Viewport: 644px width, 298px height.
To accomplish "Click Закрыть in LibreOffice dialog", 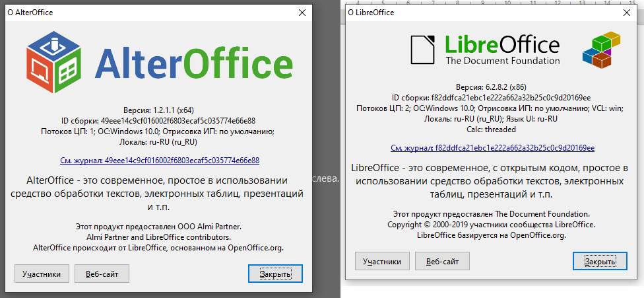I will 600,261.
